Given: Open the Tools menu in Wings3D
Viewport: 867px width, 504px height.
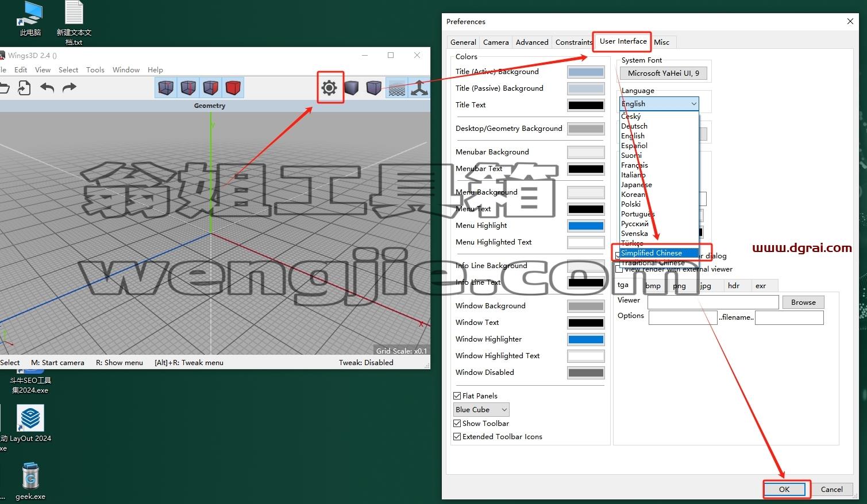Looking at the screenshot, I should (95, 69).
